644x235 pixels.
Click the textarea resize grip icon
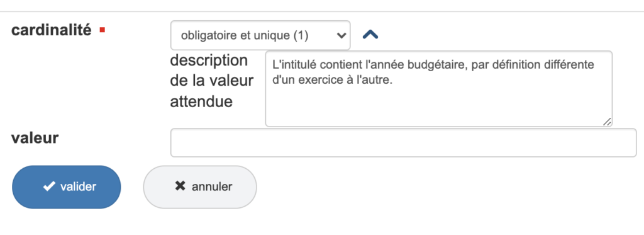(607, 122)
